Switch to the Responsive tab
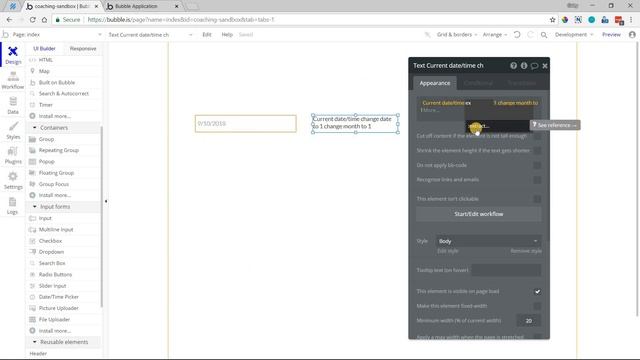This screenshot has height=360, width=640. pyautogui.click(x=83, y=49)
